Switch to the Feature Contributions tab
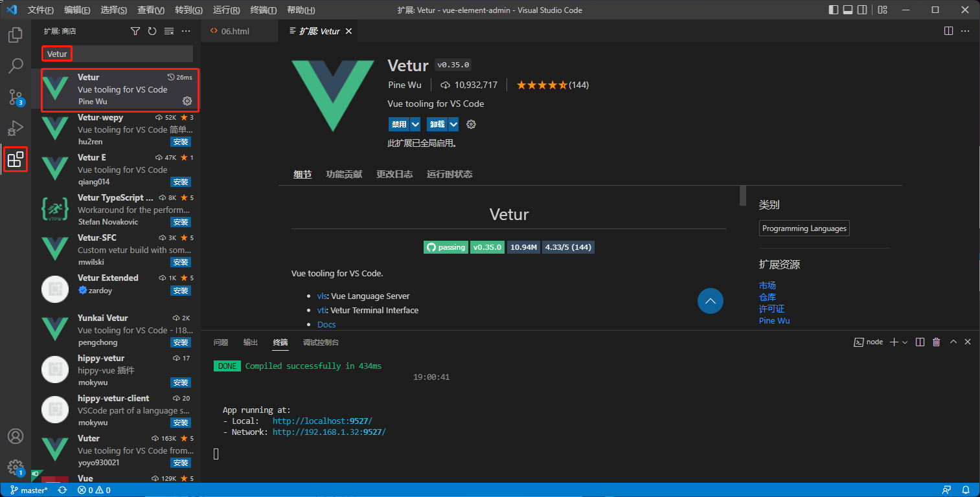Screen dimensions: 980x497 tap(344, 174)
